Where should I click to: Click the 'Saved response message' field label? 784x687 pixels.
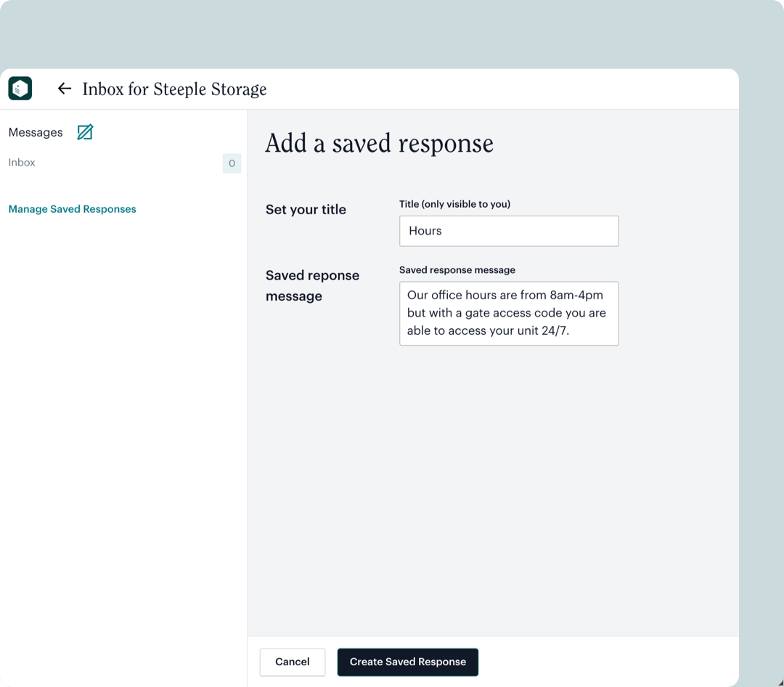[457, 270]
